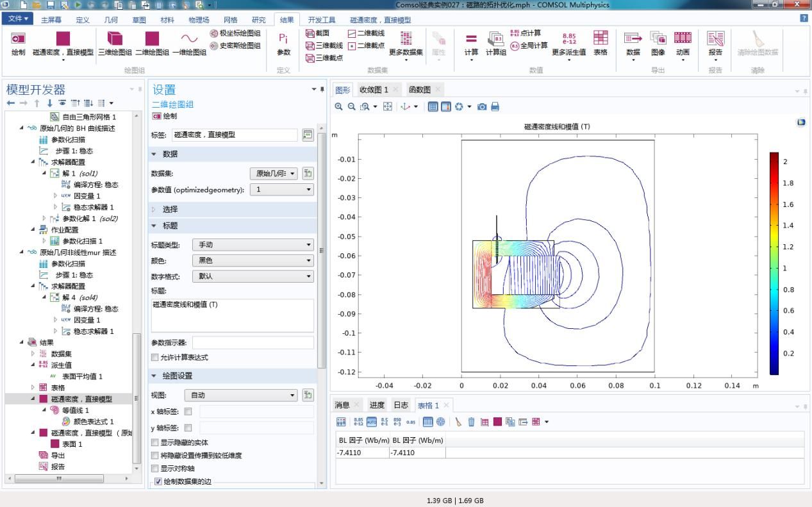This screenshot has width=812, height=507.
Task: Click the 参数指示器 input field
Action: click(x=253, y=343)
